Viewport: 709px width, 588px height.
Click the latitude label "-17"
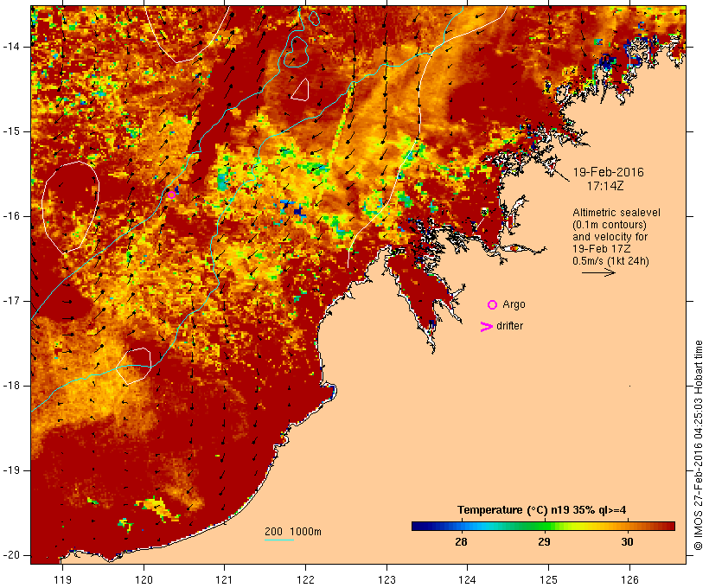11,301
